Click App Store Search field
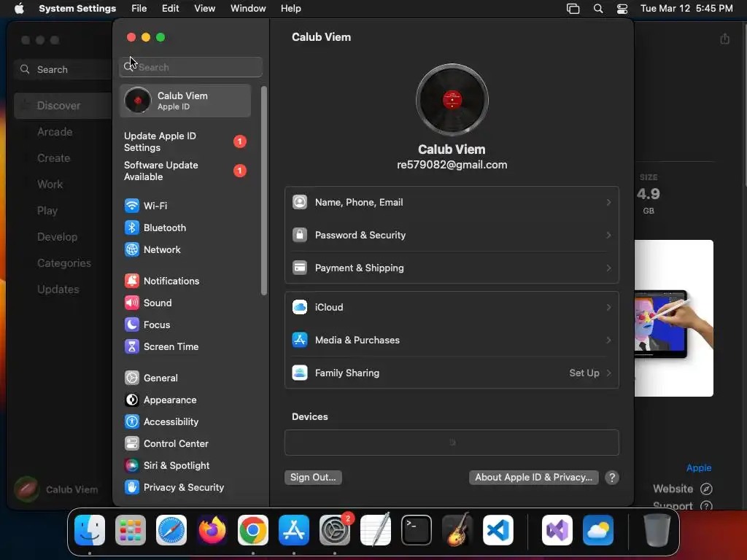Viewport: 747px width, 560px height. click(x=63, y=69)
